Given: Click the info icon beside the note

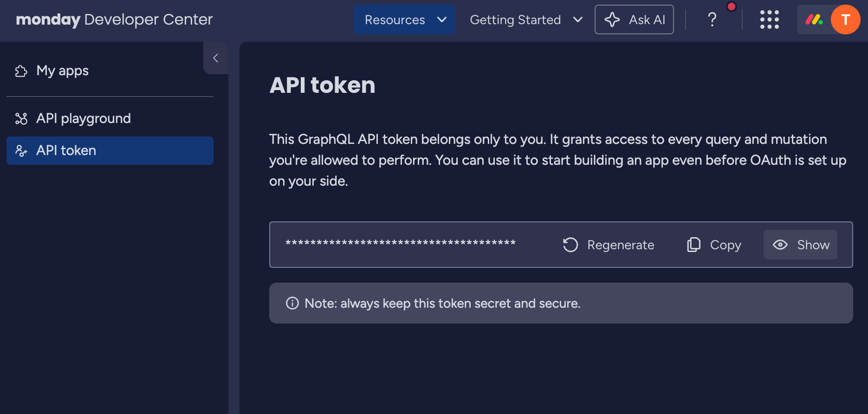Looking at the screenshot, I should pyautogui.click(x=292, y=303).
